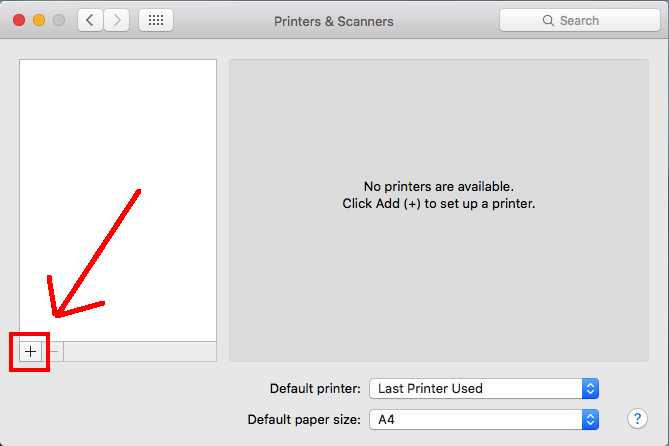Close the Printers & Scanners window

pos(20,20)
